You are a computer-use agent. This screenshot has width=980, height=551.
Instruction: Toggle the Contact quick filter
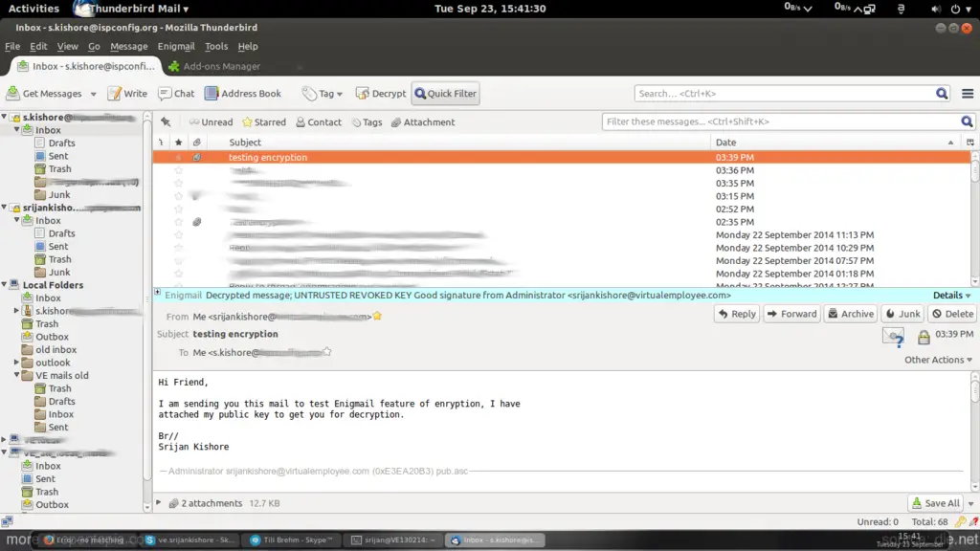tap(318, 121)
